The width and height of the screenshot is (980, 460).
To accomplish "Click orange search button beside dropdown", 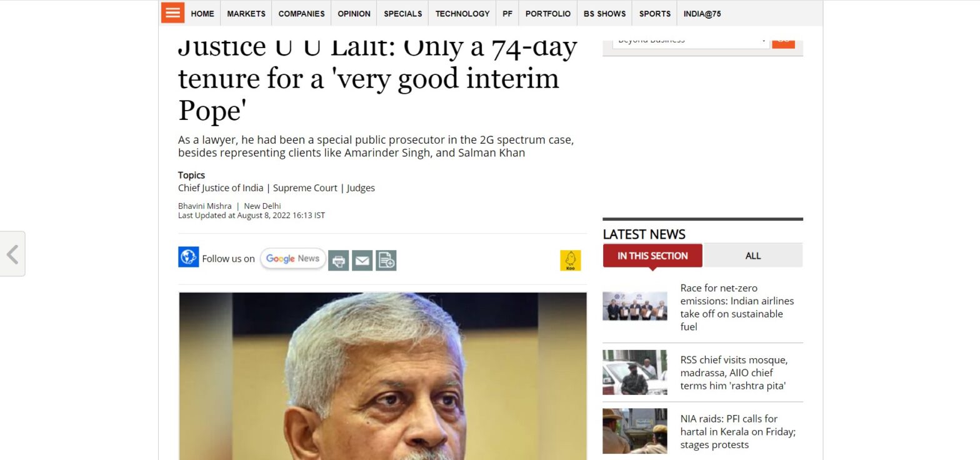I will click(783, 41).
